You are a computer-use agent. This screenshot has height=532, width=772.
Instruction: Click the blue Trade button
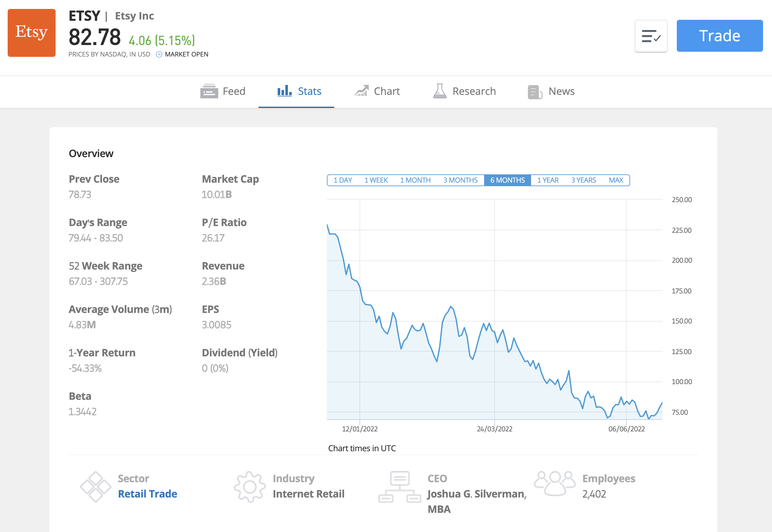(720, 36)
